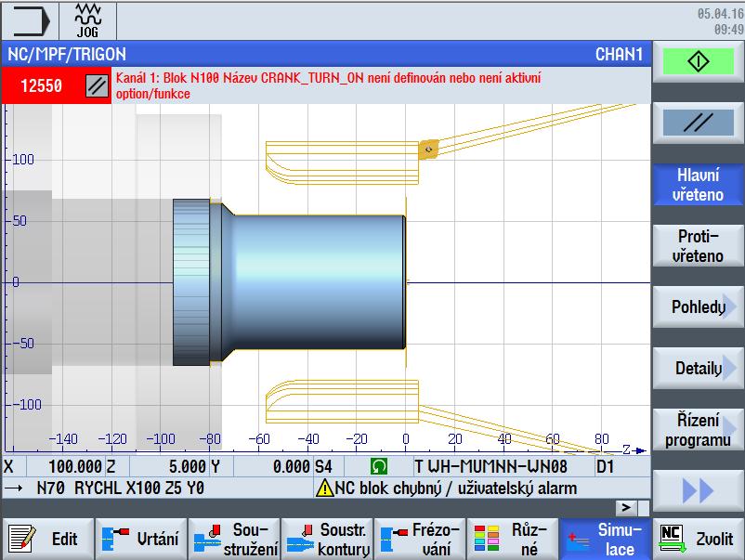Open the Pohledy submenu
The height and width of the screenshot is (560, 745).
(x=698, y=306)
